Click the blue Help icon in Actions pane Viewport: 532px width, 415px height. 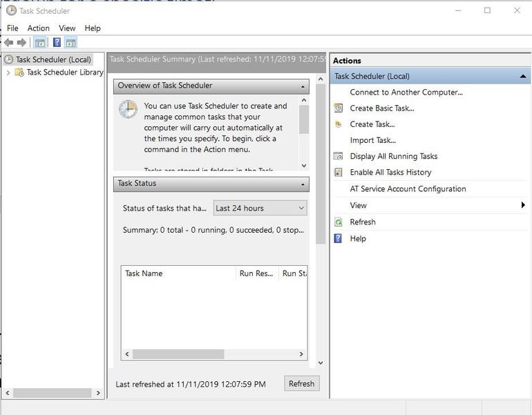tap(339, 238)
